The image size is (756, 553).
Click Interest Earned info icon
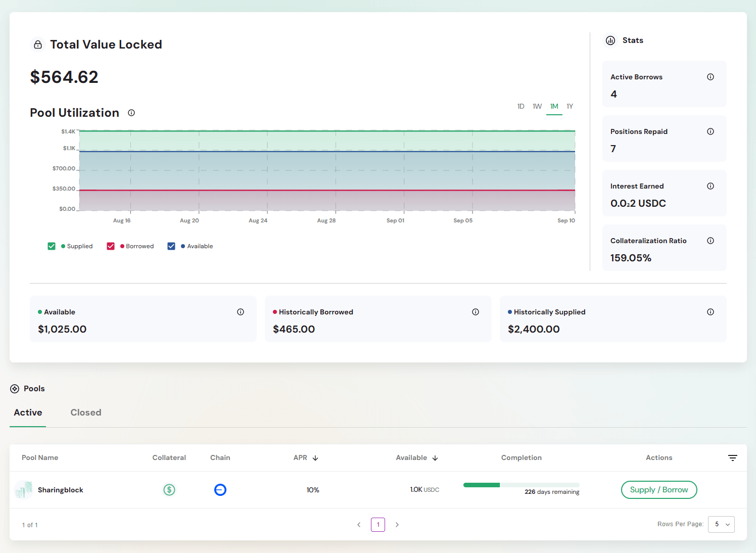(711, 186)
